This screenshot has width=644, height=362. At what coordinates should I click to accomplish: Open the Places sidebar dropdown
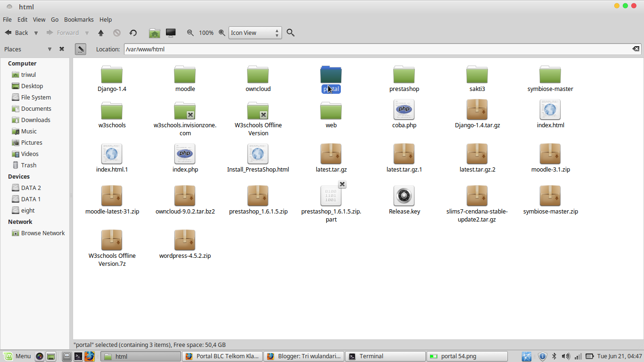(49, 49)
